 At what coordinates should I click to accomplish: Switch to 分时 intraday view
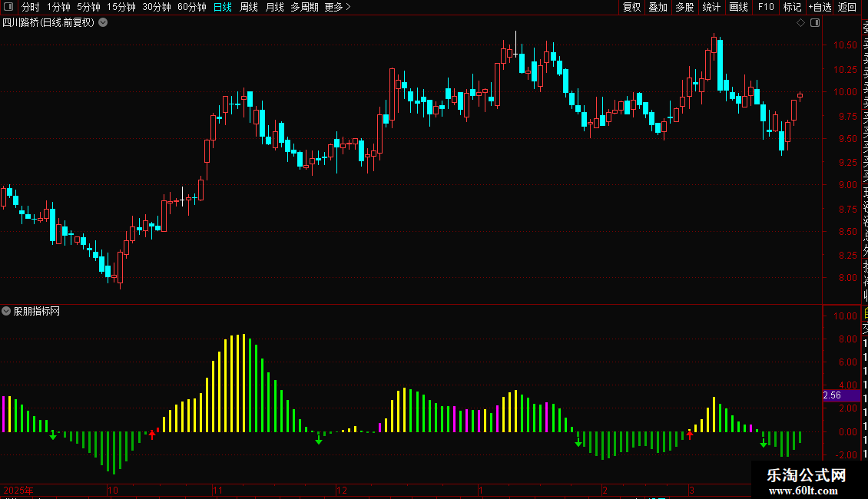pyautogui.click(x=31, y=7)
